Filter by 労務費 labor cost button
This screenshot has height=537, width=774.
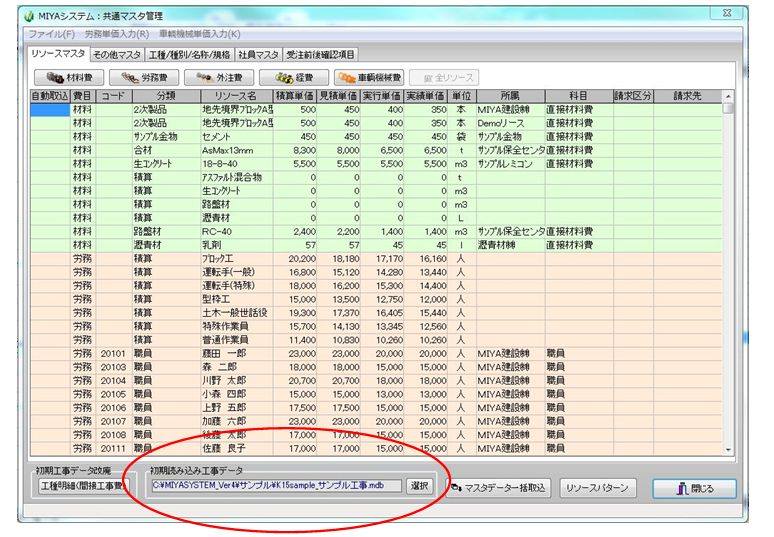[x=144, y=77]
